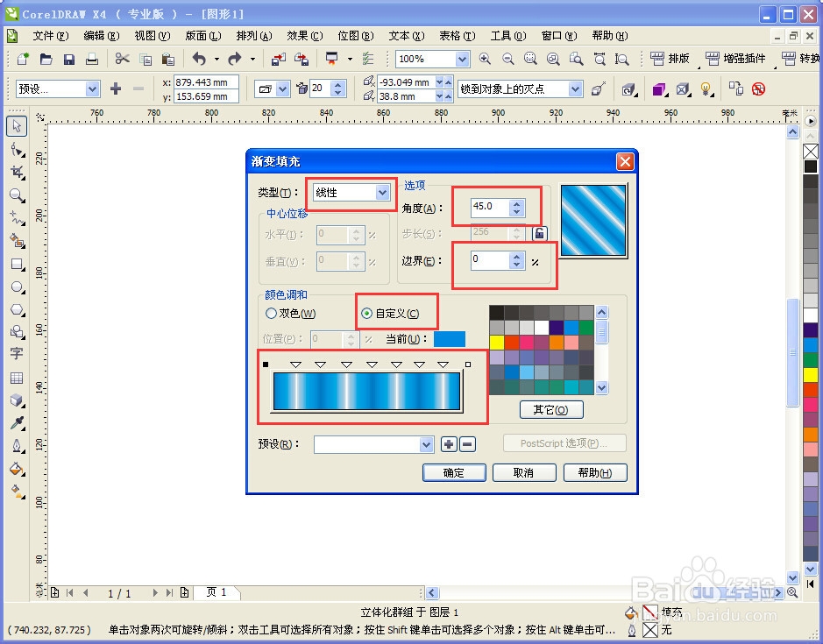
Task: Select the 双色(W) radio button
Action: [x=271, y=314]
